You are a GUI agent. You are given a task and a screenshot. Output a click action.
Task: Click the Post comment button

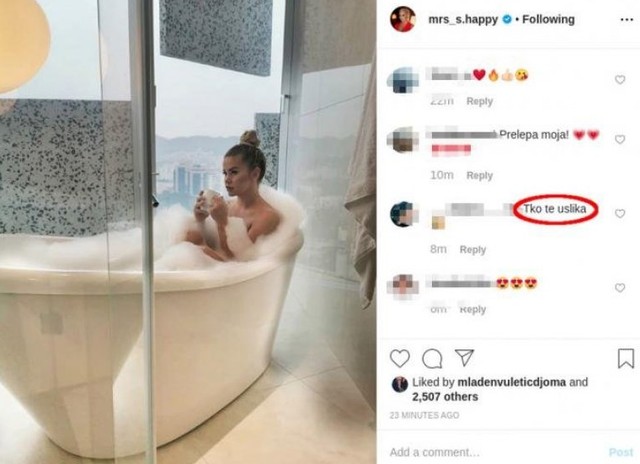620,452
